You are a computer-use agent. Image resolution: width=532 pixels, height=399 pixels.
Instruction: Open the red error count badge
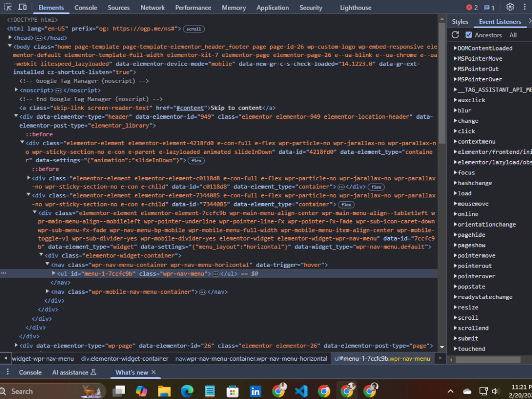tap(472, 7)
